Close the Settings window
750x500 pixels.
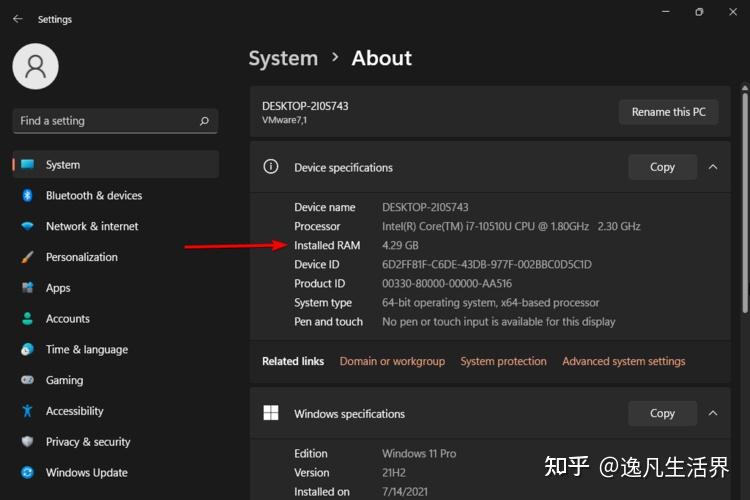[x=733, y=11]
